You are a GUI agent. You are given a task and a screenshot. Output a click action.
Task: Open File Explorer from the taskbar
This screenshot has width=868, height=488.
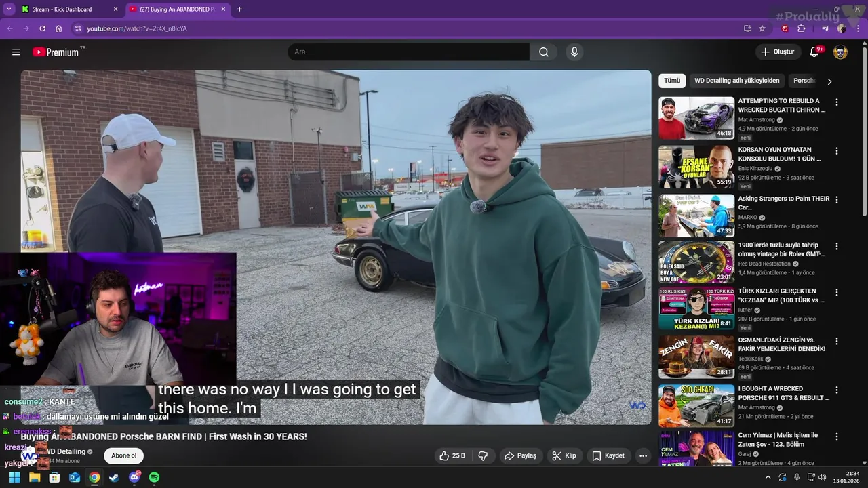tap(35, 477)
